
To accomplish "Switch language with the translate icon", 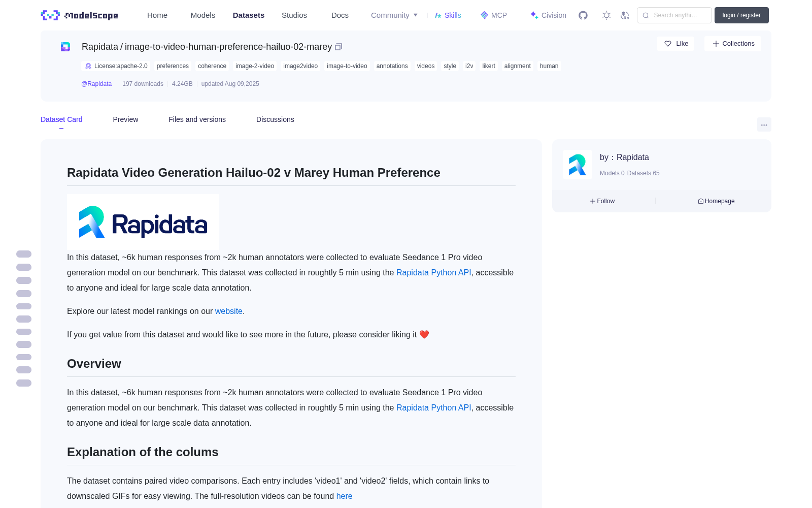I will (625, 15).
